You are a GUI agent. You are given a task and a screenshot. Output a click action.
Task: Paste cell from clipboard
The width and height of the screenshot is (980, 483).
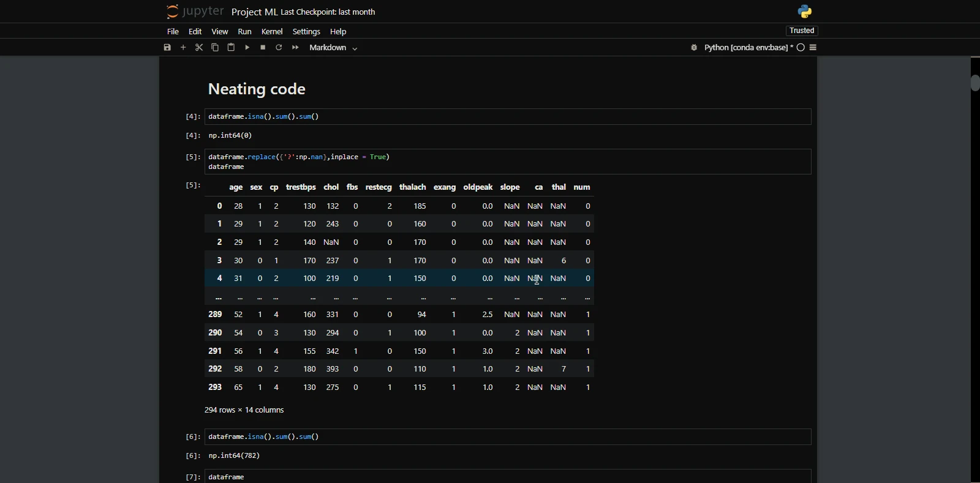231,48
